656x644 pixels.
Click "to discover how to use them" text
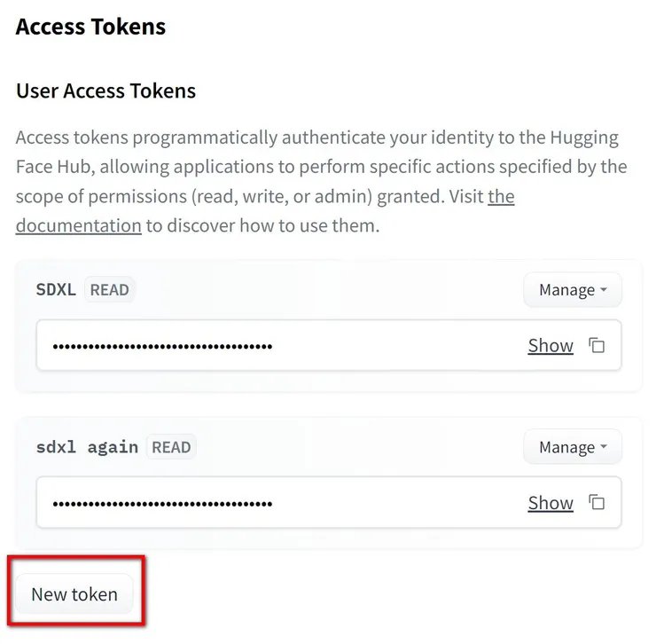(262, 225)
